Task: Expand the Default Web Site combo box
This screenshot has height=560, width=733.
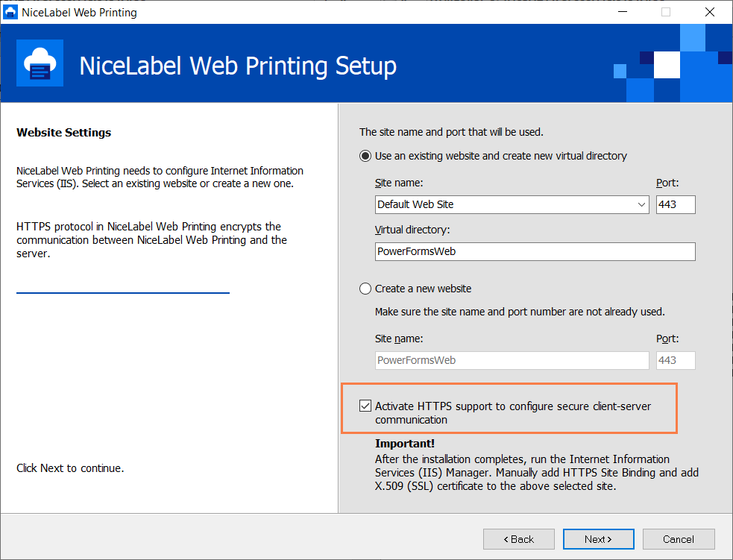Action: point(641,204)
